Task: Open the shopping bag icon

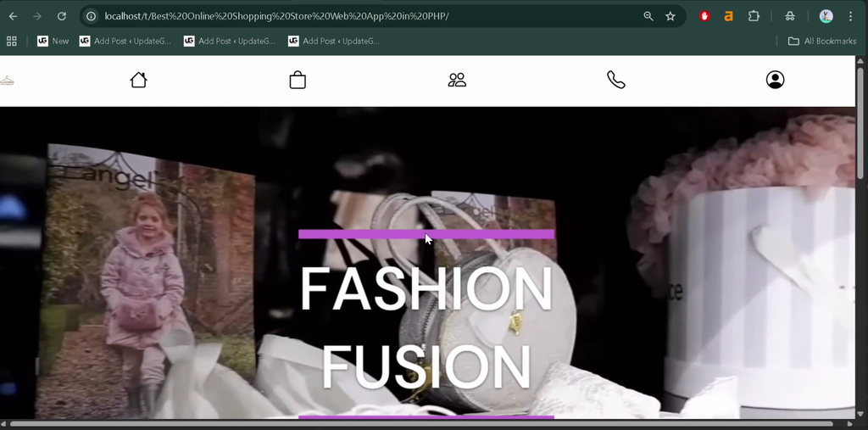Action: point(298,80)
